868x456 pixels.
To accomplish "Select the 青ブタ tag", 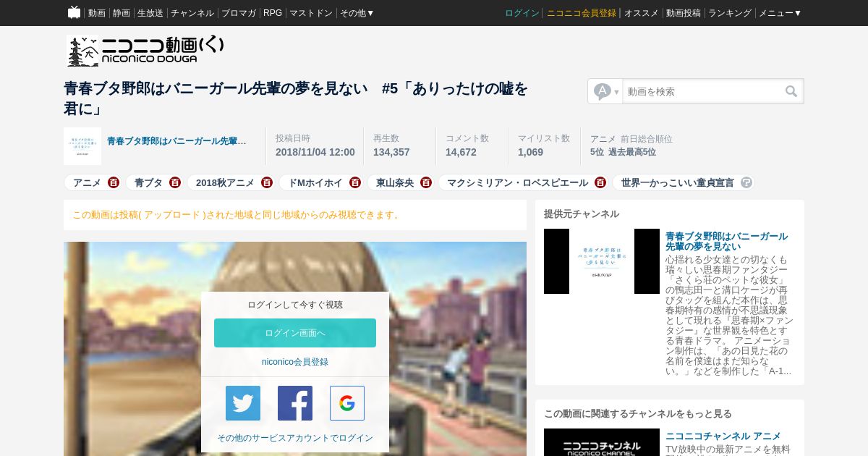I will tap(149, 182).
